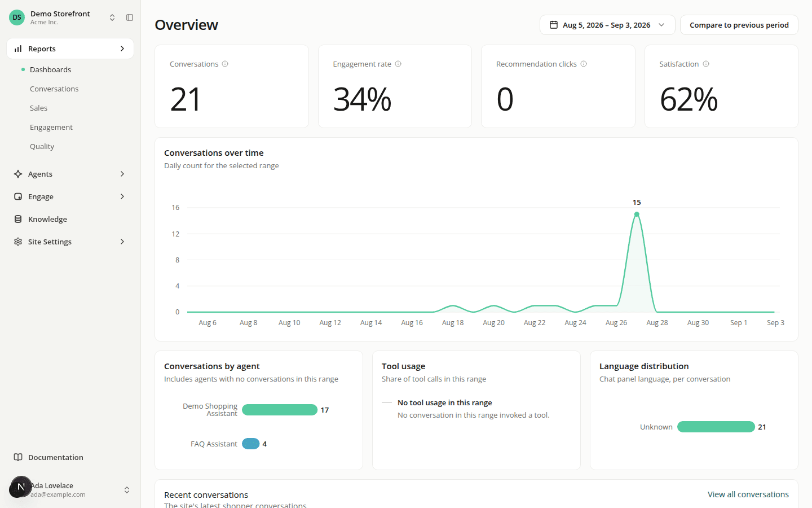Click the 62% satisfaction value
812x508 pixels.
tap(689, 99)
